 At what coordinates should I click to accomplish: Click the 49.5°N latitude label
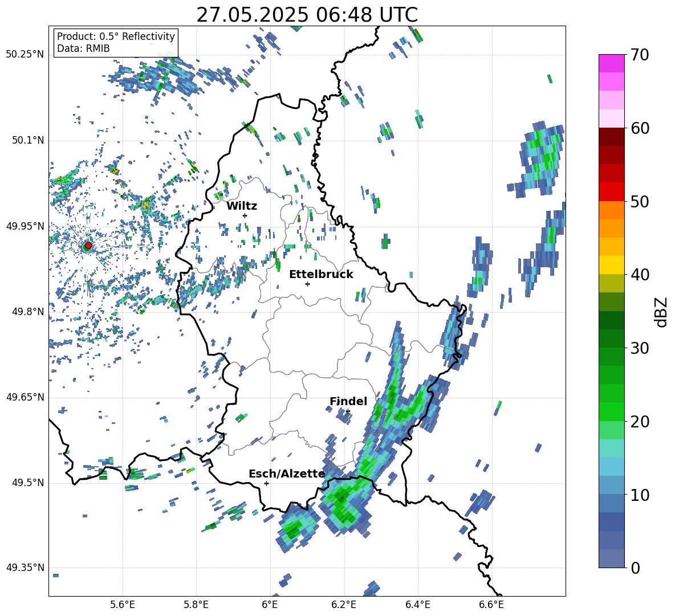pyautogui.click(x=28, y=483)
